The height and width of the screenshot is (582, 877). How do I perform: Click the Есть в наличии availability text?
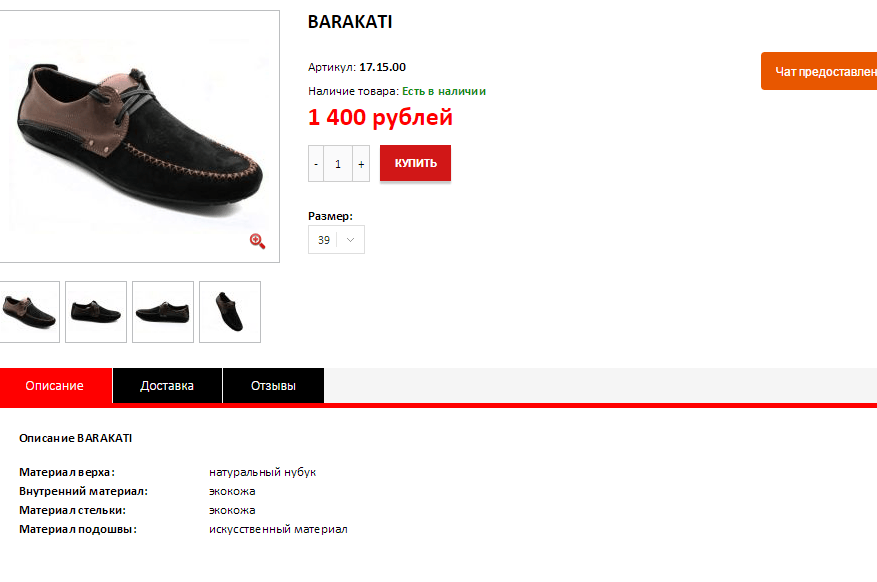444,91
